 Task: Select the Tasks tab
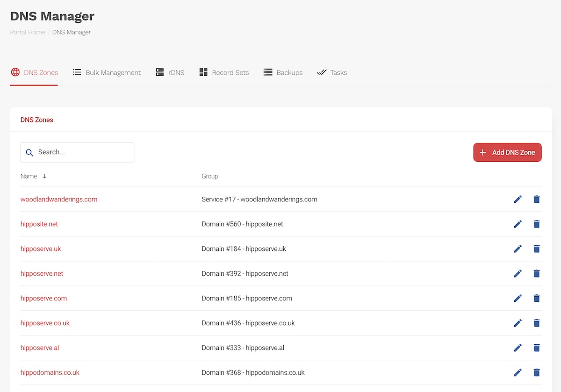point(332,73)
